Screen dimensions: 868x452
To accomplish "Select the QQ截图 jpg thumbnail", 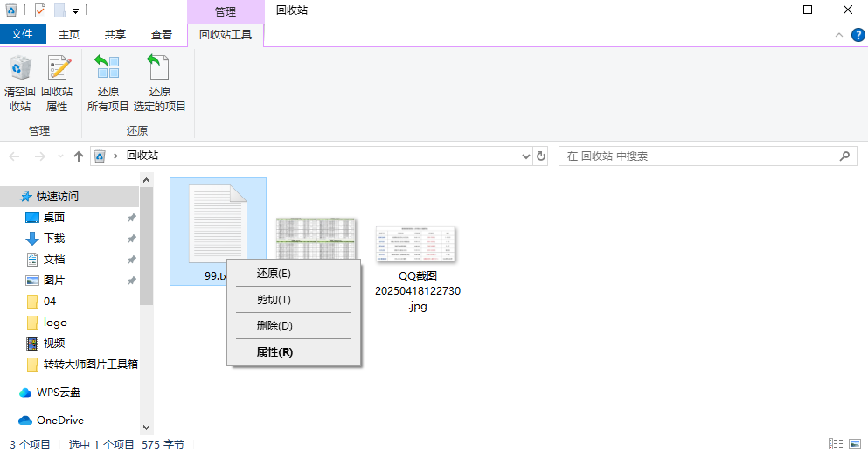I will tap(417, 245).
